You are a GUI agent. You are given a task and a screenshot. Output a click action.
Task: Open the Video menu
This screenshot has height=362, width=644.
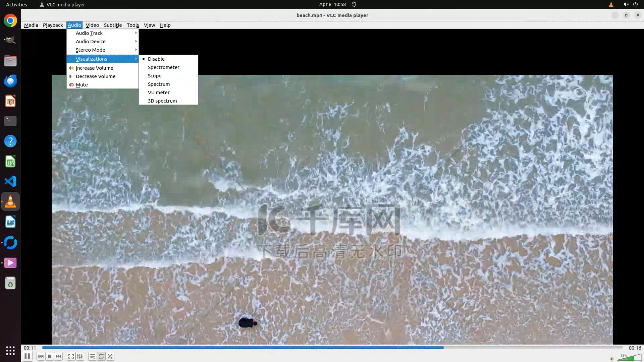click(x=92, y=25)
